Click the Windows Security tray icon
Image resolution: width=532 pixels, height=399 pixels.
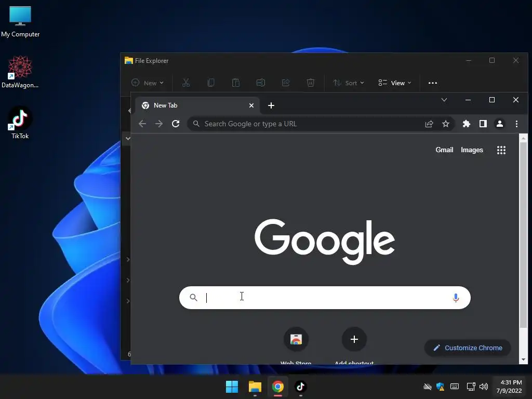(441, 387)
